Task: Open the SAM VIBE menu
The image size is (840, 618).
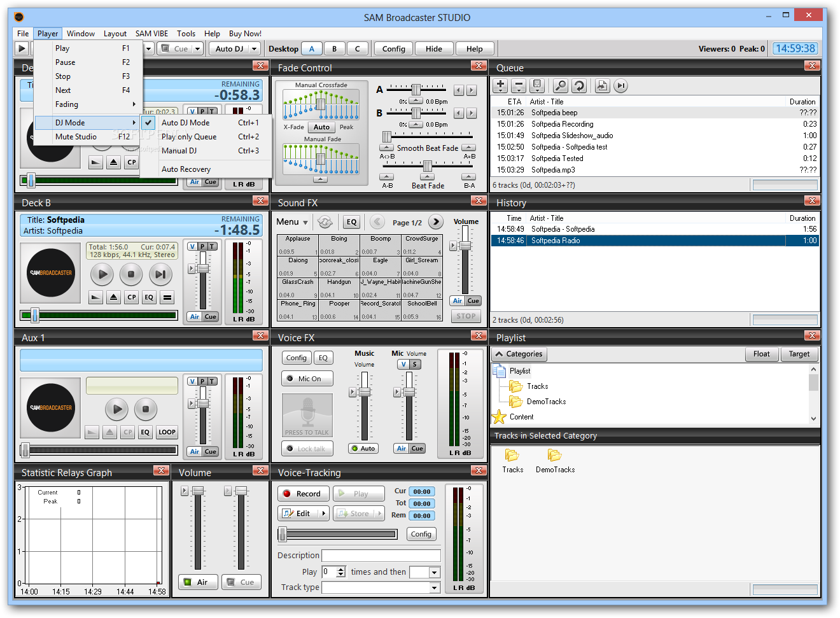Action: pyautogui.click(x=151, y=34)
